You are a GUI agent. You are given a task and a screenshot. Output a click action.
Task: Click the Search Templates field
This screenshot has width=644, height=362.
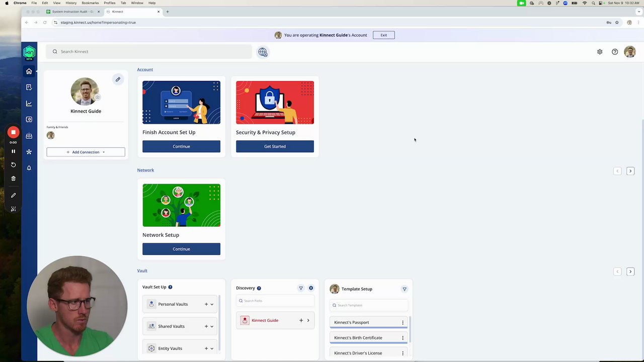(x=369, y=305)
